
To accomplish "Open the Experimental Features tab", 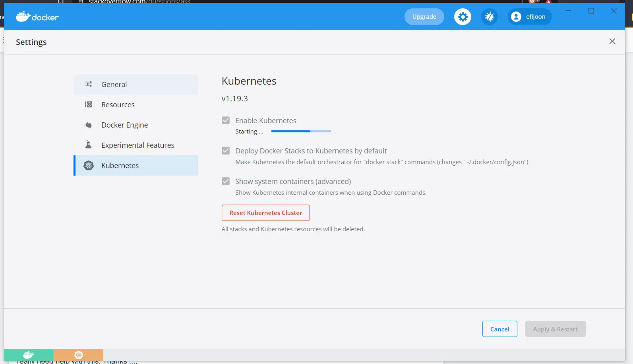I will coord(136,145).
